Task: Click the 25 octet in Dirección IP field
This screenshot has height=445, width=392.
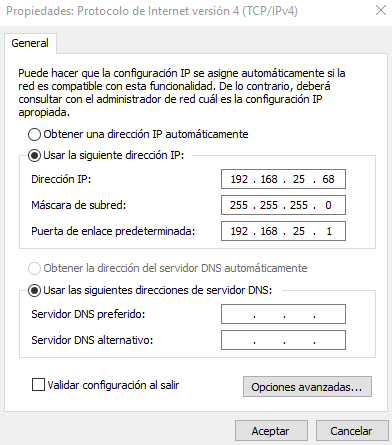Action: point(299,179)
